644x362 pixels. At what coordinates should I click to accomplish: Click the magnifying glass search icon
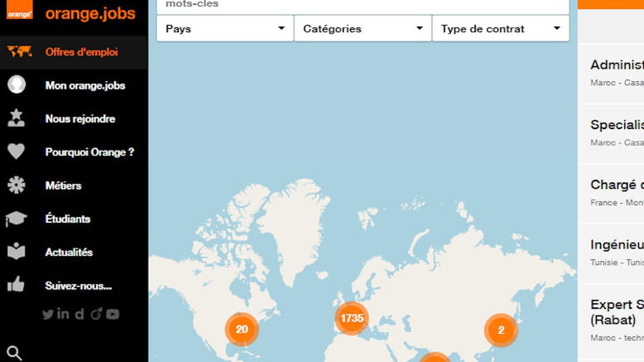(x=14, y=353)
